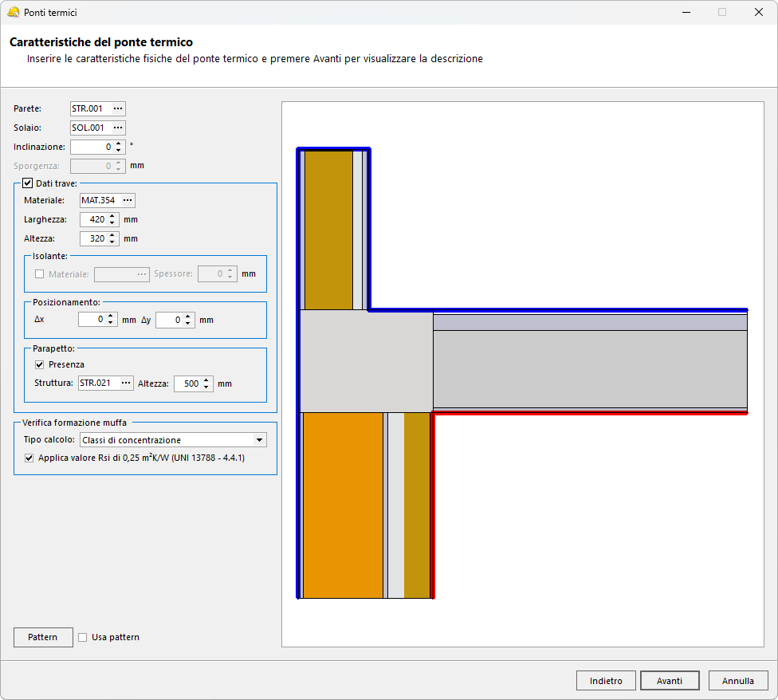Decrease the parapet Altezza down arrow
Viewport: 778px width, 700px height.
pos(206,387)
